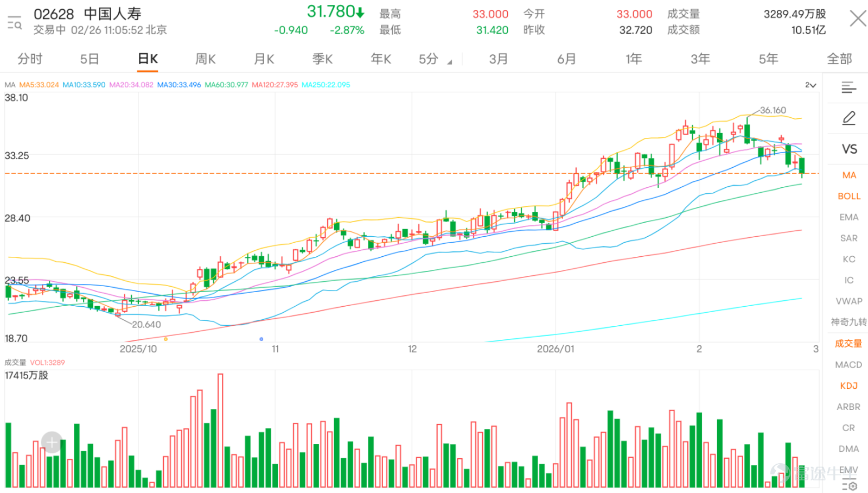Click the blue event dot near 11

(261, 339)
